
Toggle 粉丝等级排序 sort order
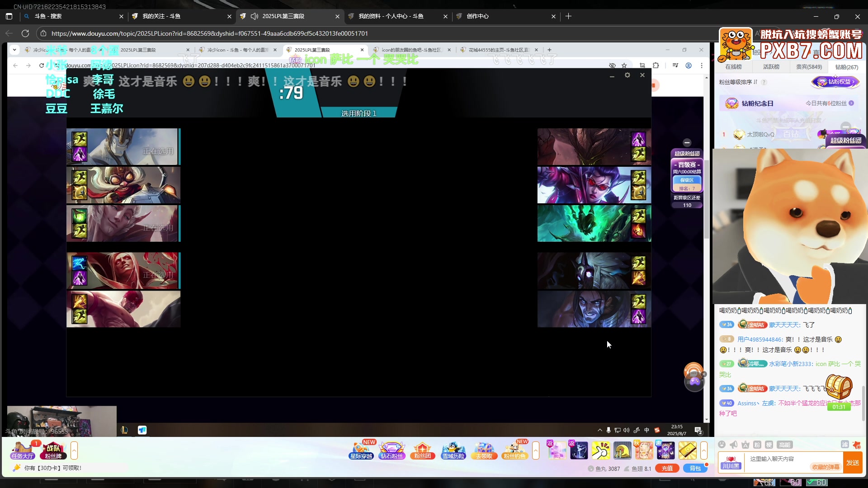(x=738, y=82)
